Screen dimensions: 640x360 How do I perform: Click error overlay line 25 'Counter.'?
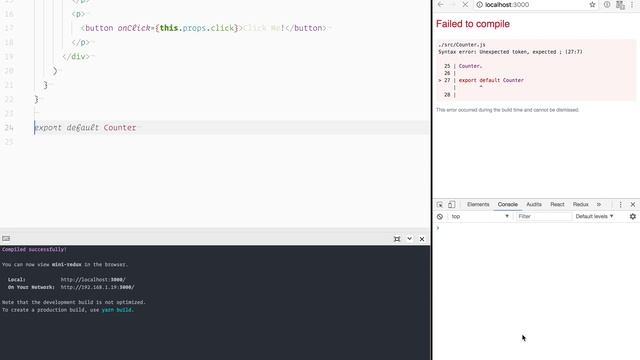[x=470, y=66]
